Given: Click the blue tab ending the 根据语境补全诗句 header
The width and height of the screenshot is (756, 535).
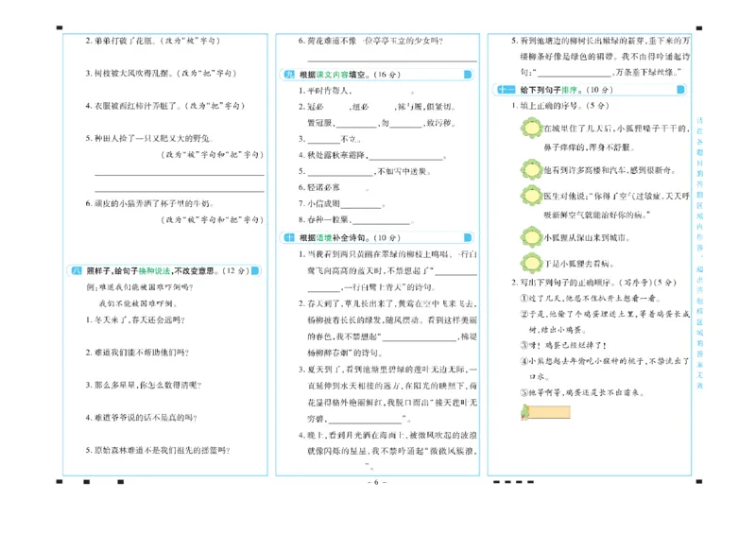Looking at the screenshot, I should coord(468,237).
